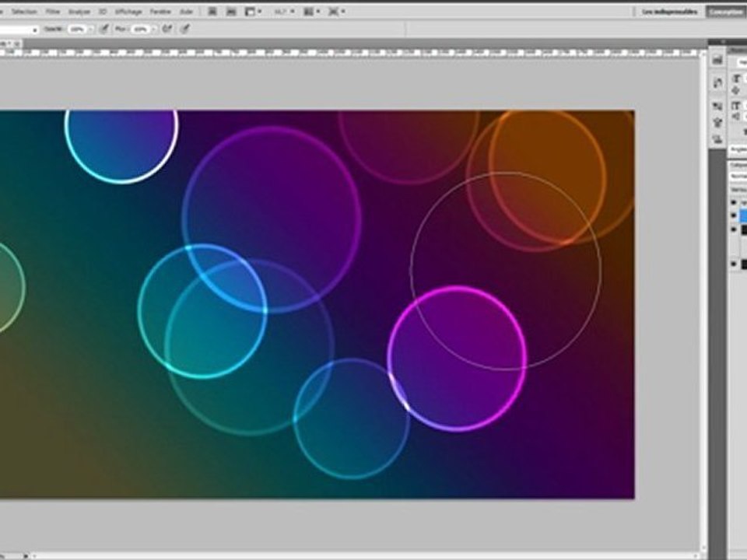Hide the bottom layer via its eye icon

pyautogui.click(x=734, y=264)
